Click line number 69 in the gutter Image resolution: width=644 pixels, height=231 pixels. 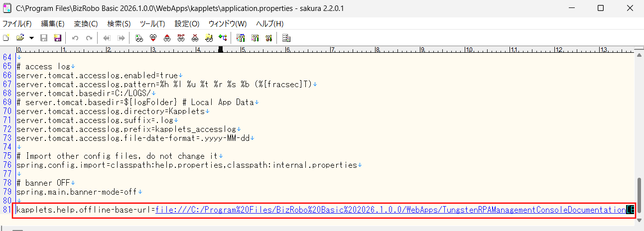(7, 102)
